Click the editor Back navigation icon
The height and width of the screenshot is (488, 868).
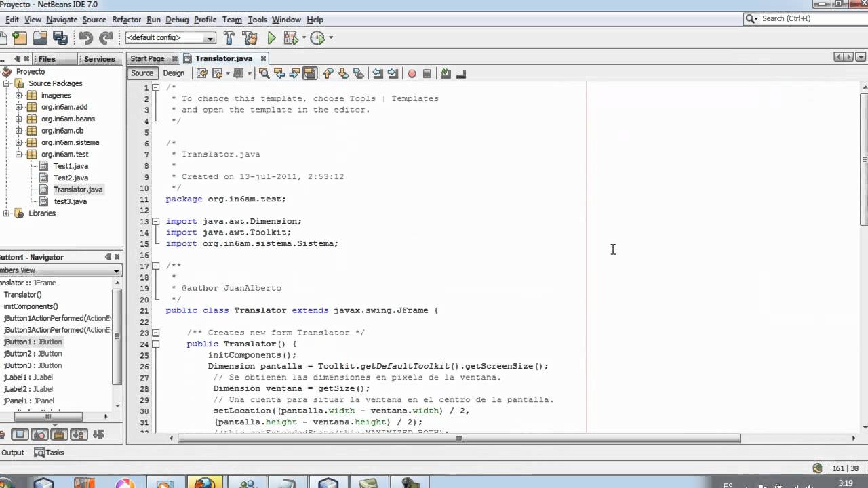(218, 73)
